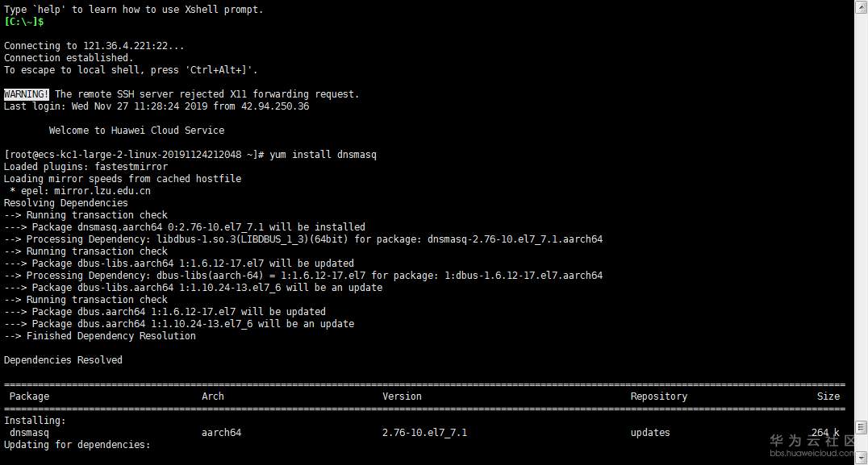Click the 'Welcome to Huawei Cloud Service' text
Image resolution: width=868 pixels, height=465 pixels.
[x=136, y=131]
